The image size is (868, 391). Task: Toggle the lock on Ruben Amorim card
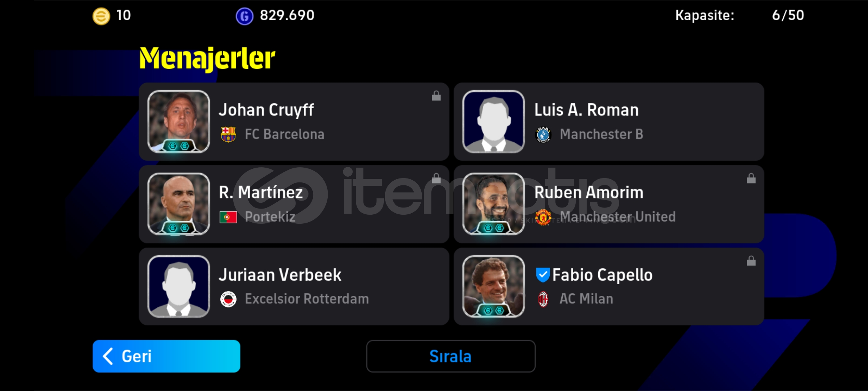coord(751,178)
